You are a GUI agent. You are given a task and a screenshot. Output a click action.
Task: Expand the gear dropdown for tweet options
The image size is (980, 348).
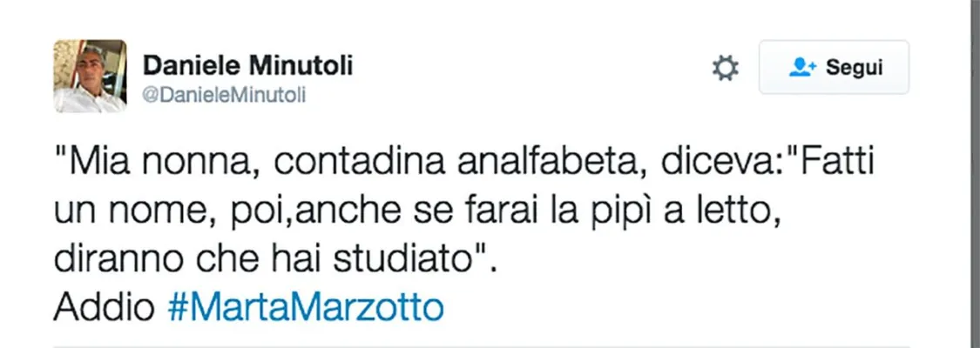coord(725,68)
